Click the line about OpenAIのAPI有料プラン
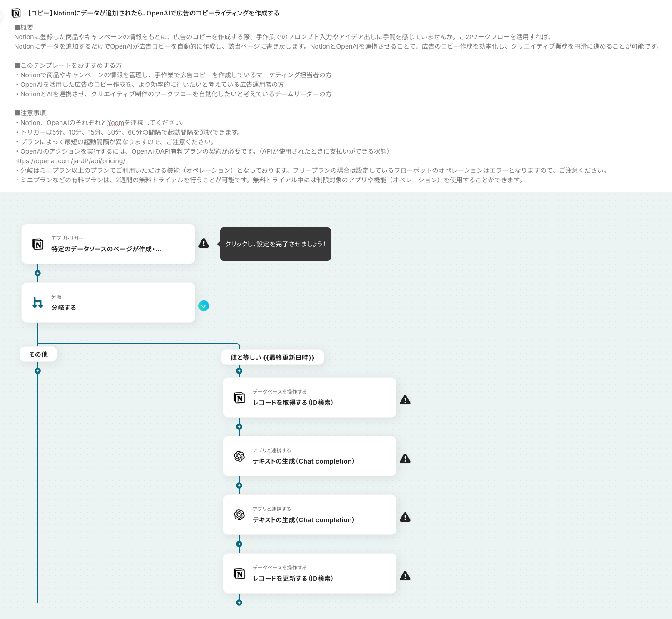672x619 pixels. (x=203, y=151)
